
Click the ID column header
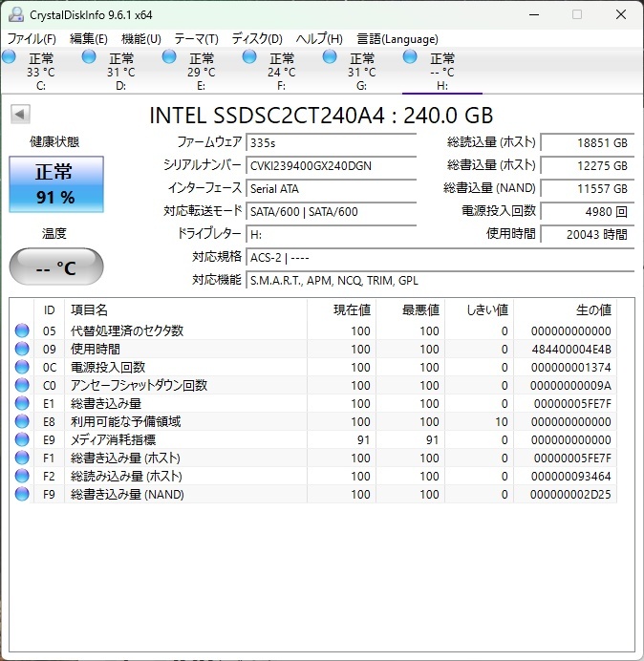(50, 310)
